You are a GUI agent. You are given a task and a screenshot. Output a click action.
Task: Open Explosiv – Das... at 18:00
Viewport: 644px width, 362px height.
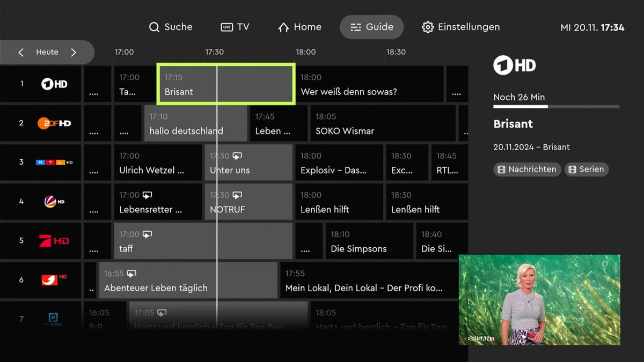tap(339, 162)
